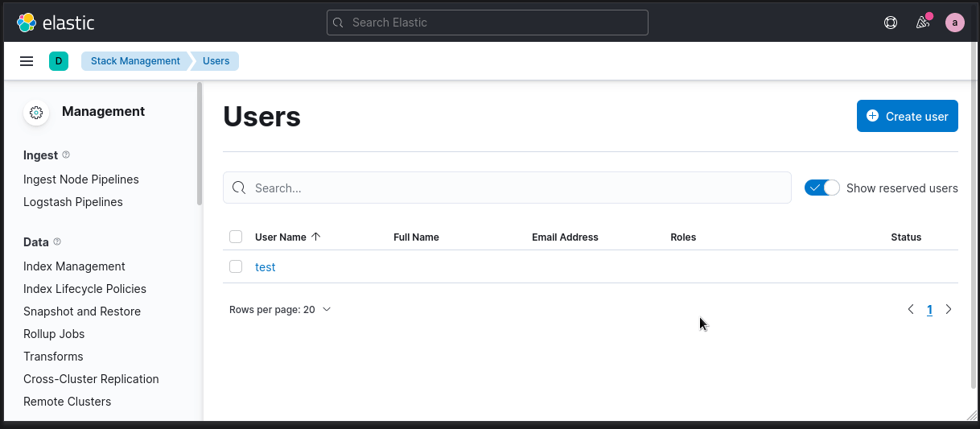Viewport: 980px width, 429px height.
Task: Open Transforms section
Action: pyautogui.click(x=53, y=357)
